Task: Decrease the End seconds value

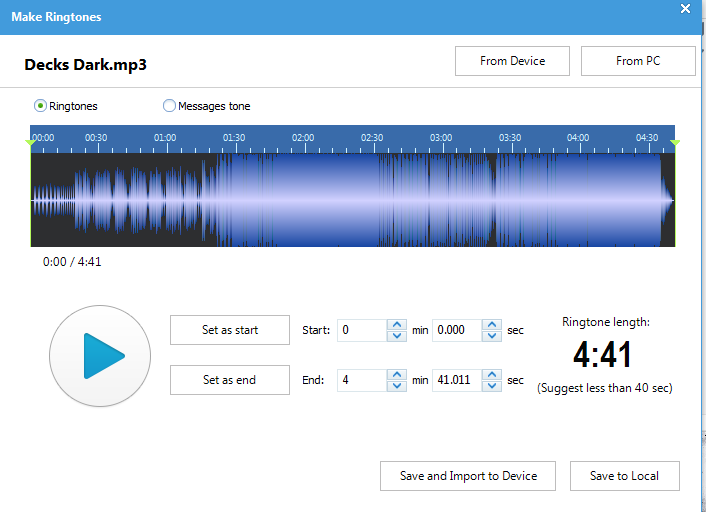Action: 491,386
